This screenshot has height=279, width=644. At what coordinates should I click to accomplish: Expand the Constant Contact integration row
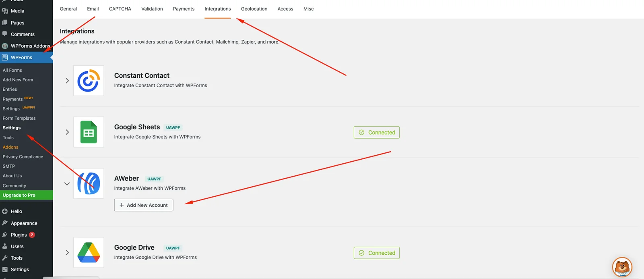67,81
